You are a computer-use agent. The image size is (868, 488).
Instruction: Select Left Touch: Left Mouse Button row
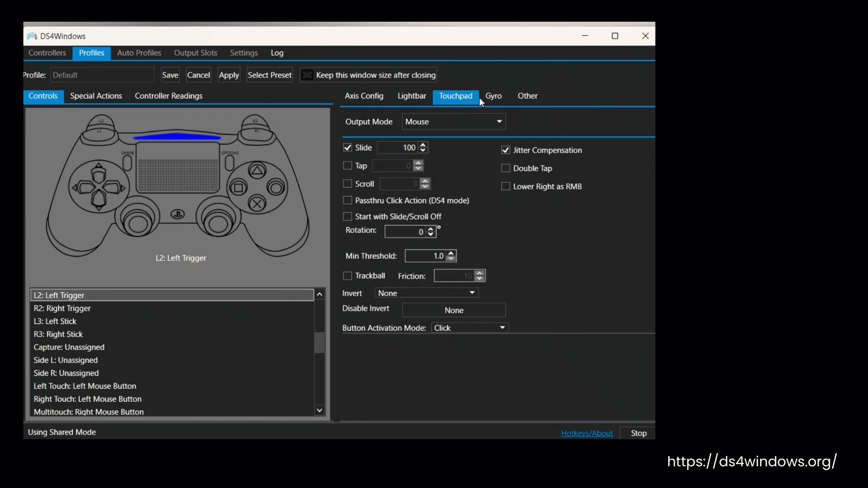(172, 386)
